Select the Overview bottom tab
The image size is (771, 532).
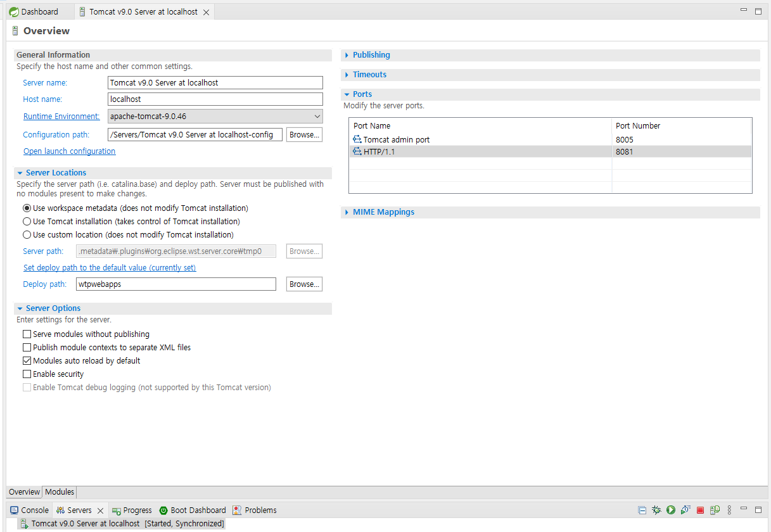coord(24,492)
